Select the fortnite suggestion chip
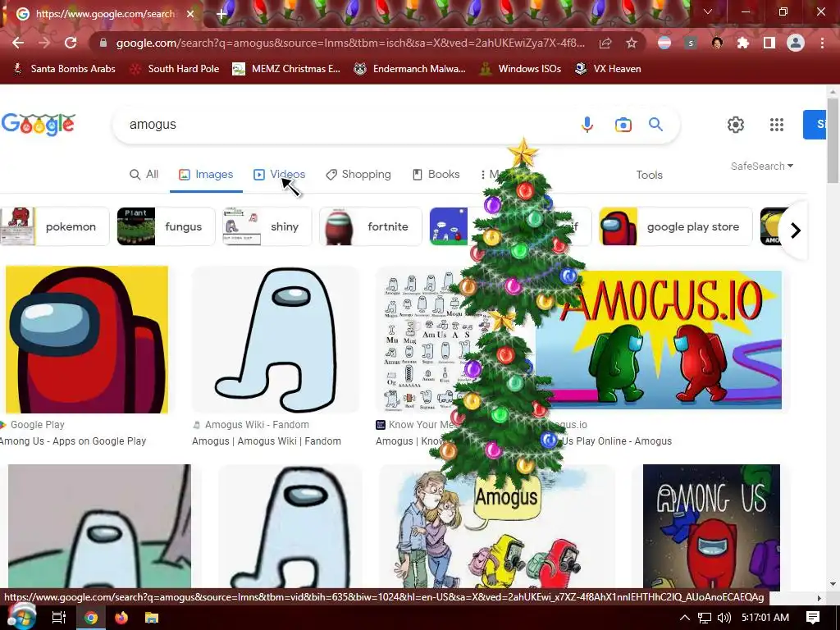 [370, 226]
